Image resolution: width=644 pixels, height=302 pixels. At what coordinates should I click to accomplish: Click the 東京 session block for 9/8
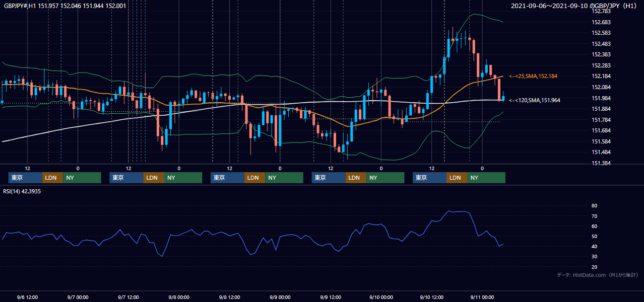click(227, 178)
